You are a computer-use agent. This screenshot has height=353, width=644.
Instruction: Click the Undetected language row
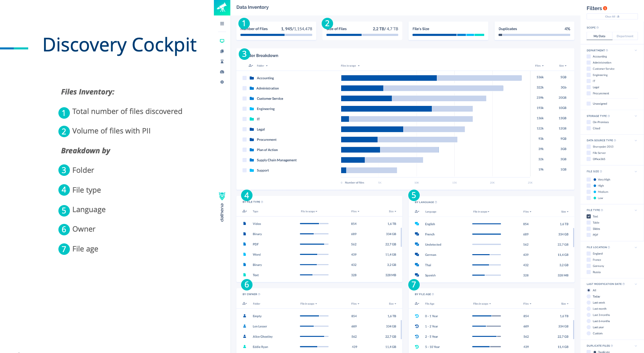tap(492, 244)
